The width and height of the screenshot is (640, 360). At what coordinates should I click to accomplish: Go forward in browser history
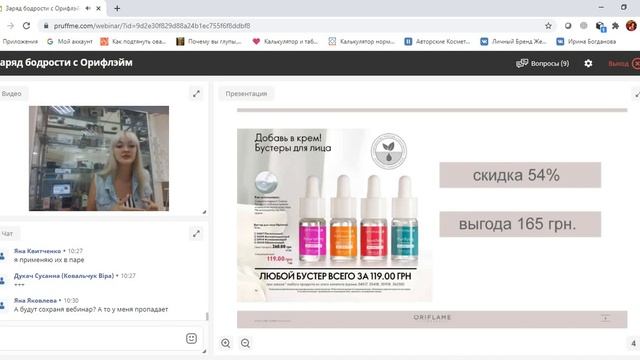(11, 26)
